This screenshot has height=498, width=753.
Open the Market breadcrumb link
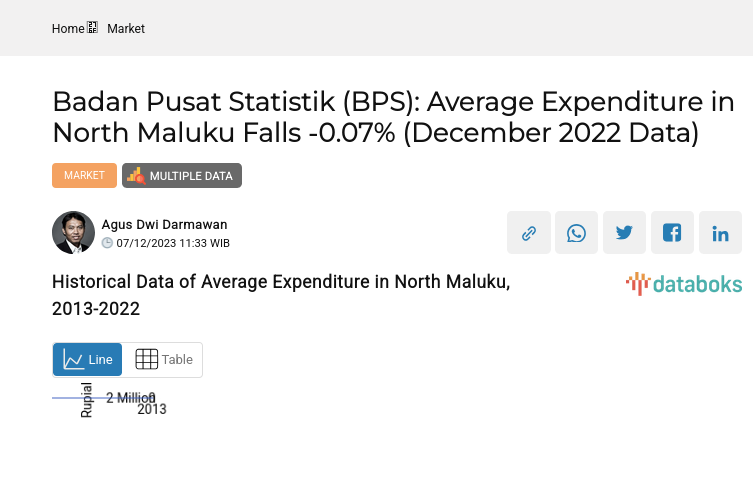click(x=126, y=29)
